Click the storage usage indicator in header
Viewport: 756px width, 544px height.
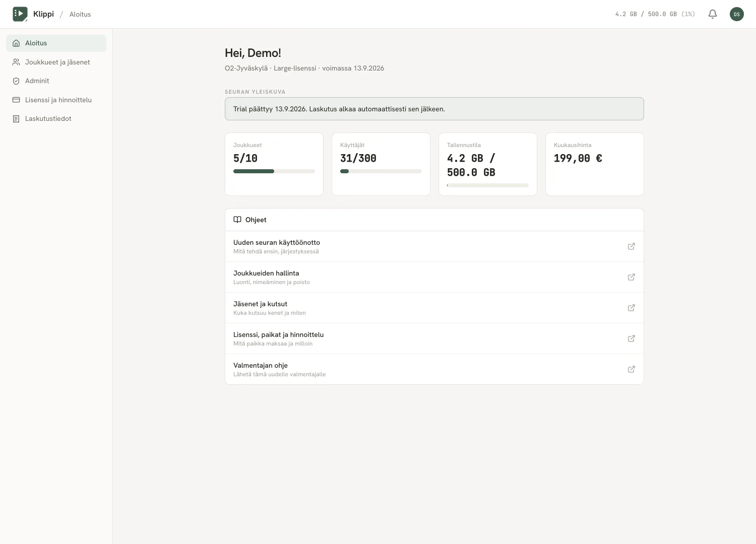655,14
